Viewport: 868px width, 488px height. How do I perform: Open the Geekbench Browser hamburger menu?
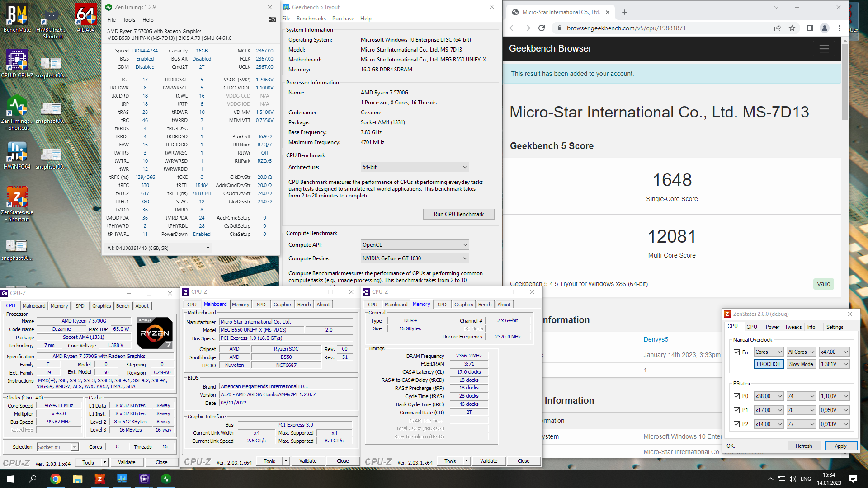(824, 49)
